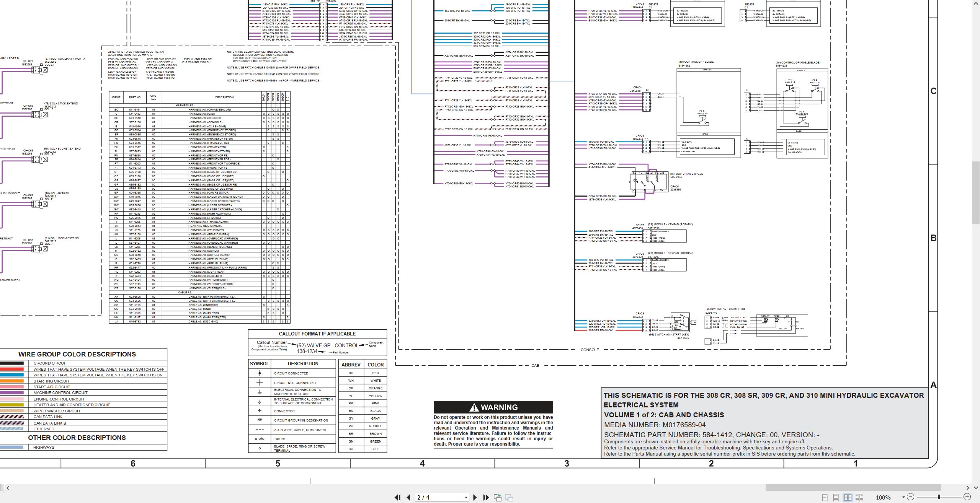980x503 pixels.
Task: Open the page number dropdown arrow
Action: pos(466,497)
